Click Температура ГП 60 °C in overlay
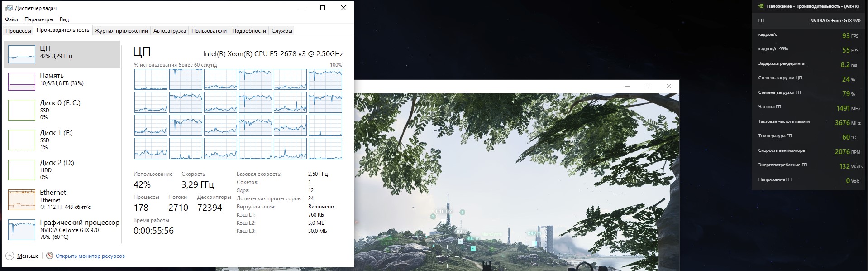The image size is (868, 271). tap(808, 137)
